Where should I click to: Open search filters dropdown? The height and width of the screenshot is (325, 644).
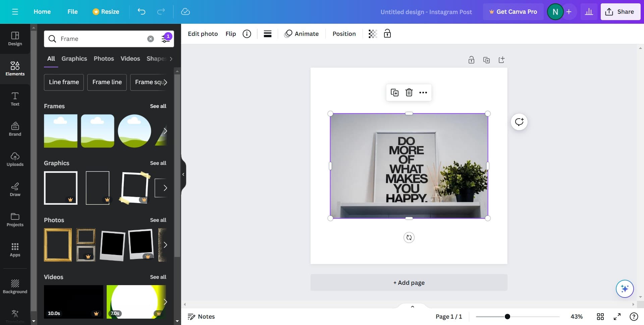[x=166, y=39]
